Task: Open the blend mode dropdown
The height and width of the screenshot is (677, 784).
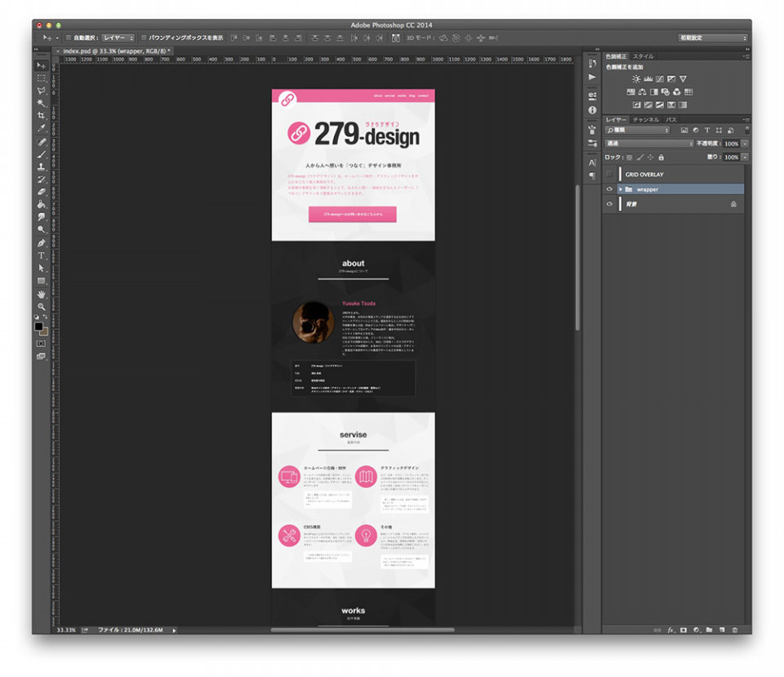Action: (649, 144)
